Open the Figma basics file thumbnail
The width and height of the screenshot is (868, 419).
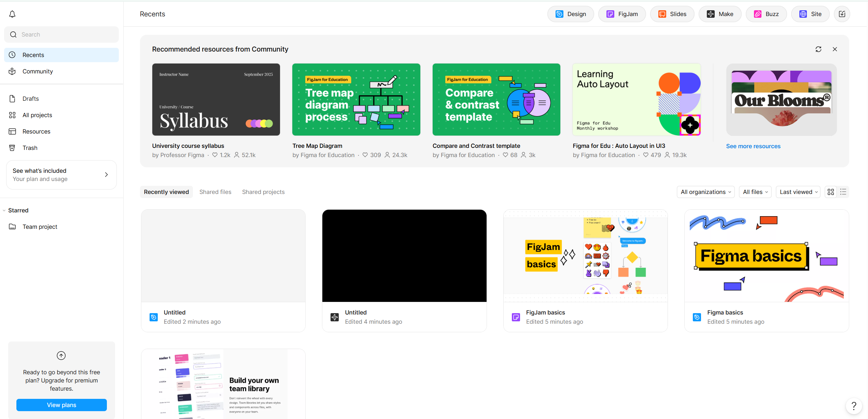point(767,256)
